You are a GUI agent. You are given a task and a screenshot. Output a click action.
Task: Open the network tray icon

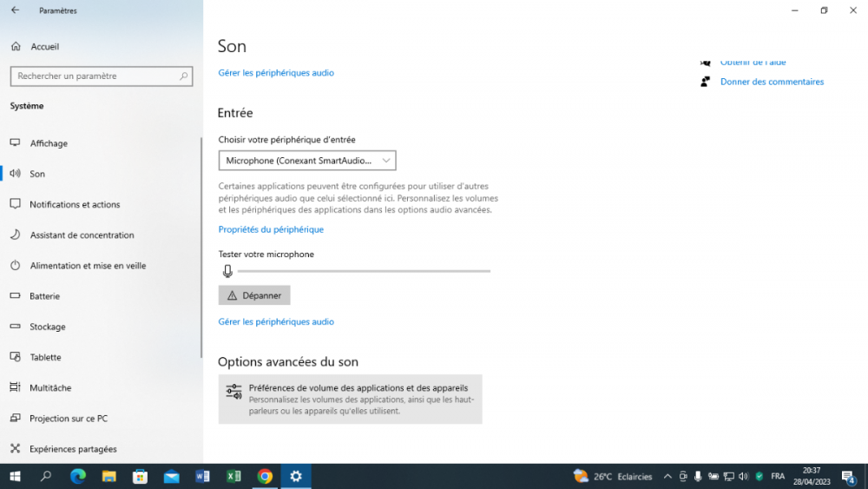coord(728,476)
